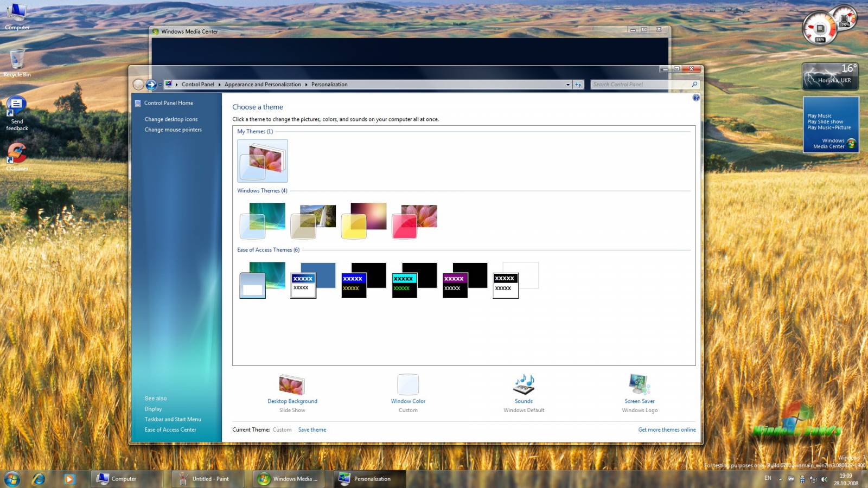Open Ease of Access Center link
Viewport: 868px width, 488px height.
(x=170, y=429)
